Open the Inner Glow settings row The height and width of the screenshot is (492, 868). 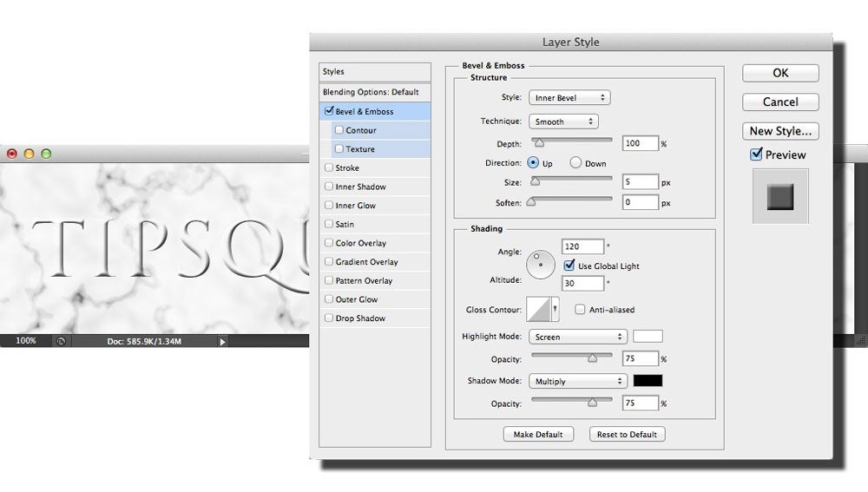[375, 206]
